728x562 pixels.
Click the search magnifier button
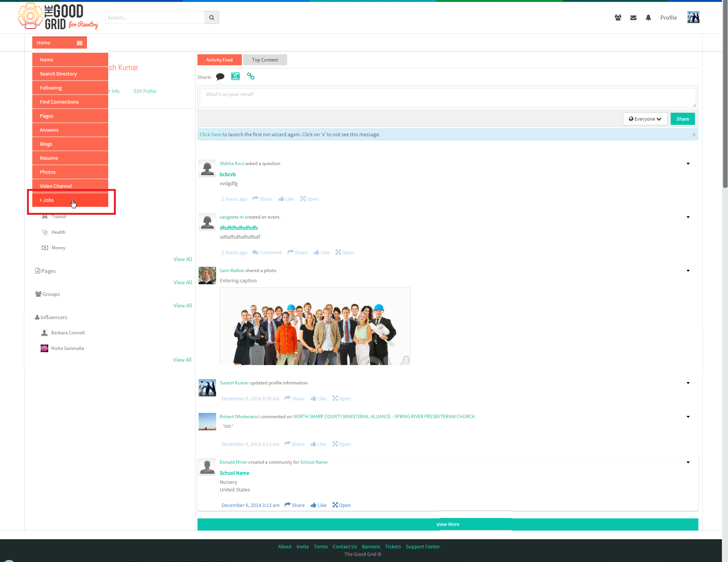click(212, 17)
